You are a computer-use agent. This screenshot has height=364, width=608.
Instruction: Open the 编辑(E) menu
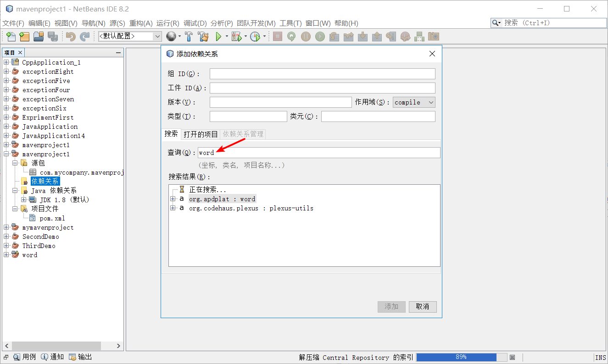coord(39,23)
